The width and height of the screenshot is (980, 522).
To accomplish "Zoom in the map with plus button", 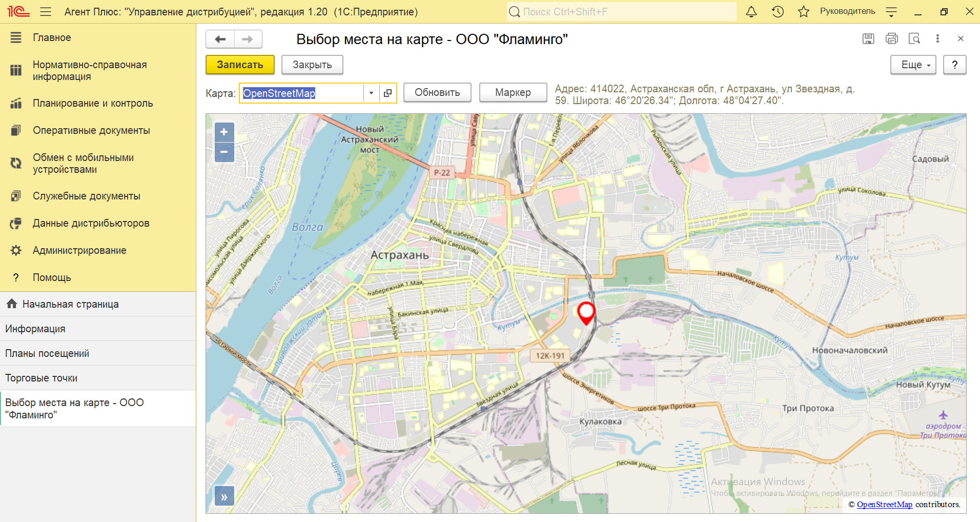I will (224, 132).
